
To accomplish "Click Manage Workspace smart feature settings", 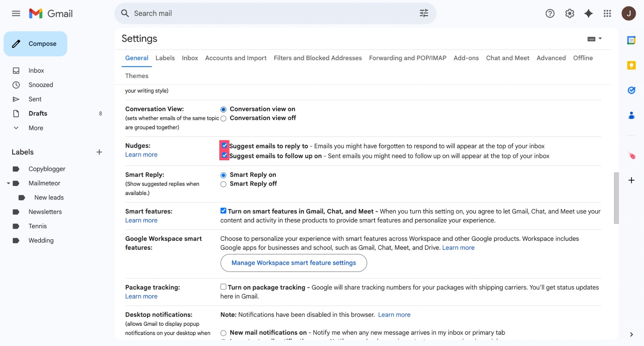I will click(x=293, y=263).
